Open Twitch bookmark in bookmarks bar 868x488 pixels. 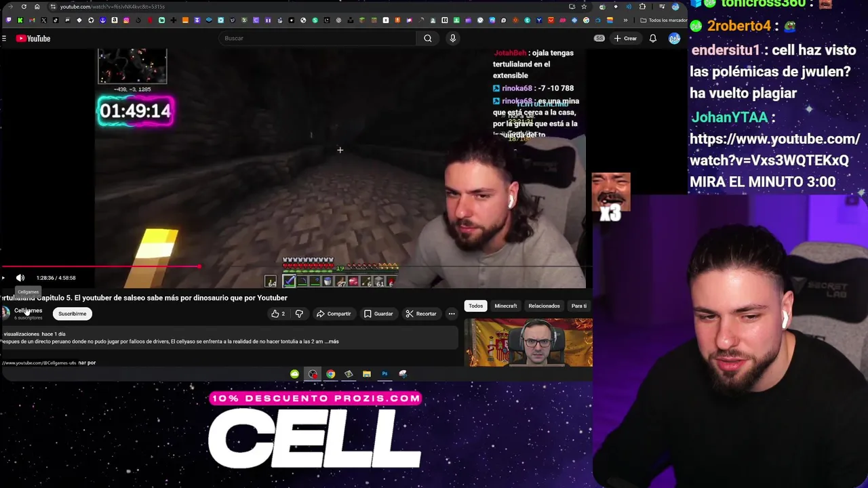point(8,20)
